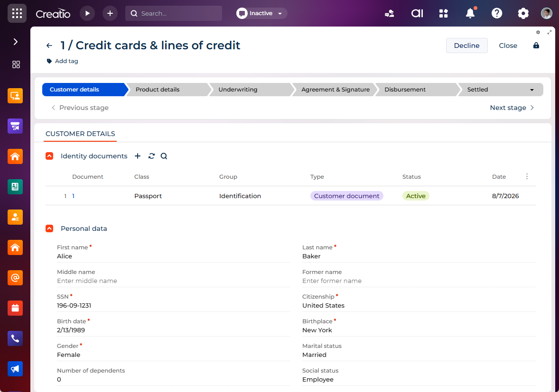Search within Identity documents

tap(164, 156)
